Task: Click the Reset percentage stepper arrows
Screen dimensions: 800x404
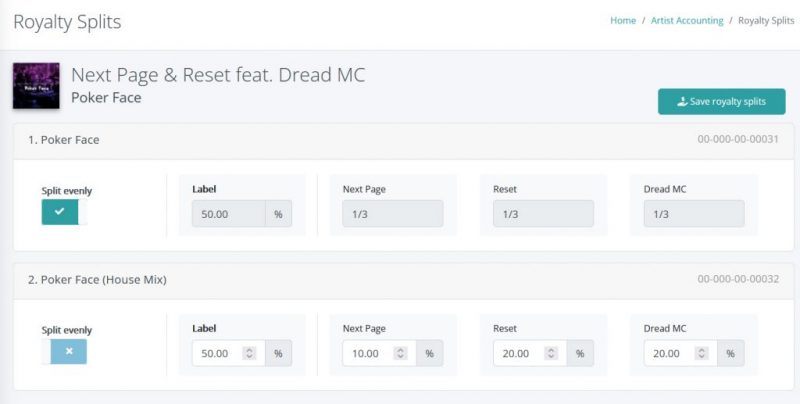Action: pyautogui.click(x=551, y=353)
